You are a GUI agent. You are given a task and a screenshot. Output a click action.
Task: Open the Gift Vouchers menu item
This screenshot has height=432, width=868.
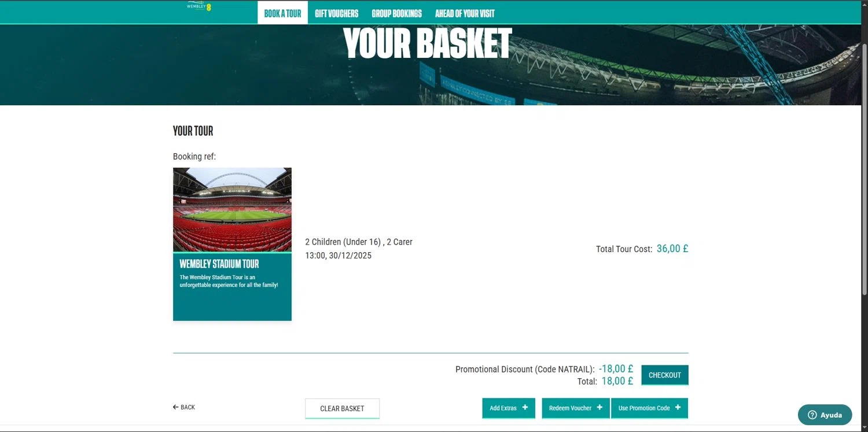click(337, 13)
